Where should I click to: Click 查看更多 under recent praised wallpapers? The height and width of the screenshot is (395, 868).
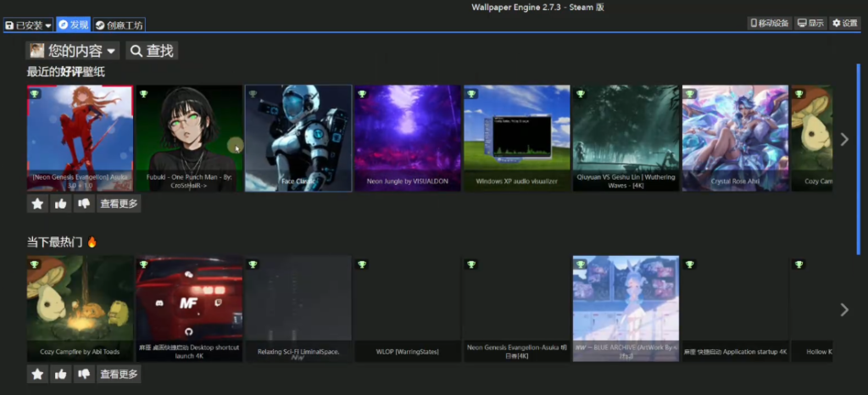pyautogui.click(x=119, y=203)
